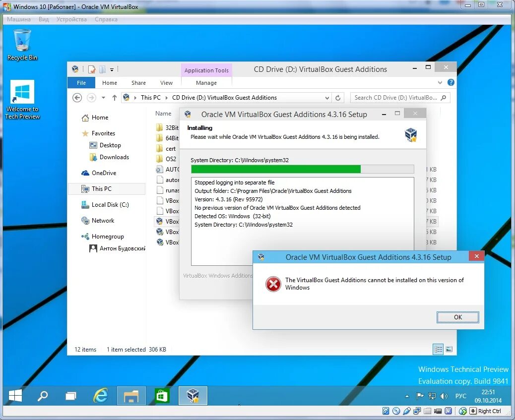515x420 pixels.
Task: Open Welcome to Tech Preview shortcut
Action: pyautogui.click(x=22, y=100)
